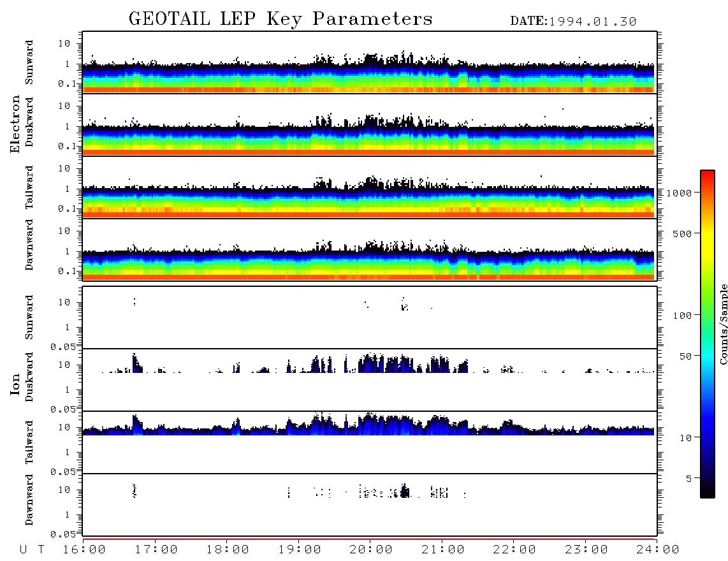The width and height of the screenshot is (728, 561).
Task: Click the DATE:1994.01.30 label
Action: click(573, 22)
